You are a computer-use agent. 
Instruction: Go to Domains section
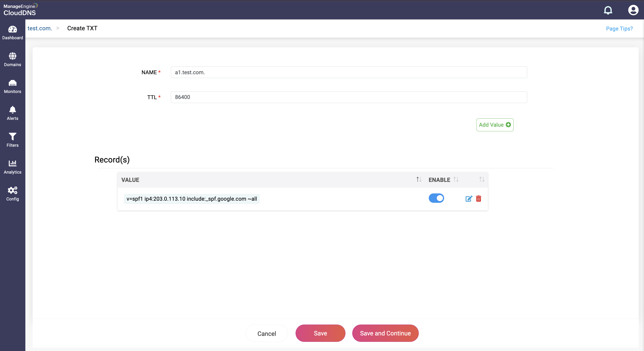click(13, 59)
